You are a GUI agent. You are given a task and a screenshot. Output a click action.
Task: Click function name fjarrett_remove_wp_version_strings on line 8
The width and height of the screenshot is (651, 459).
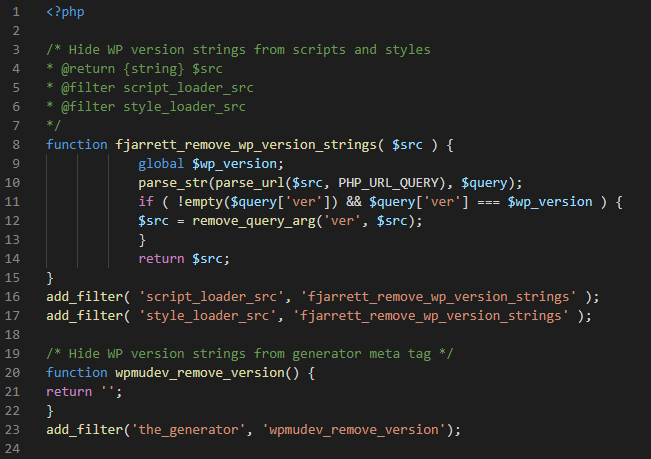click(x=246, y=145)
